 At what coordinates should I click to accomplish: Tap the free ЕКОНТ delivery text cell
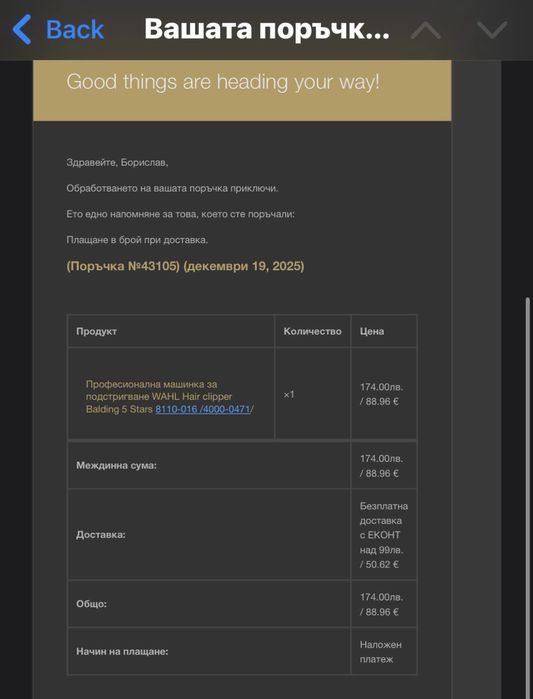(384, 535)
